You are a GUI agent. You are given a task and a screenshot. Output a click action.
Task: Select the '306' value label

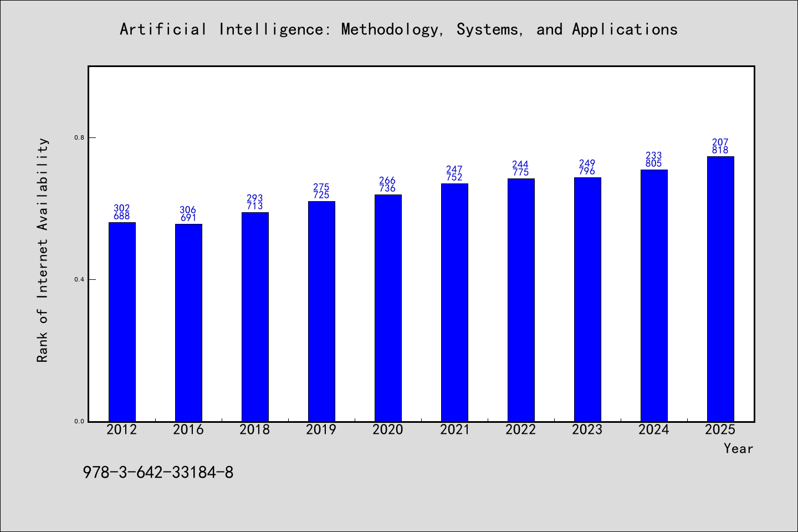188,210
